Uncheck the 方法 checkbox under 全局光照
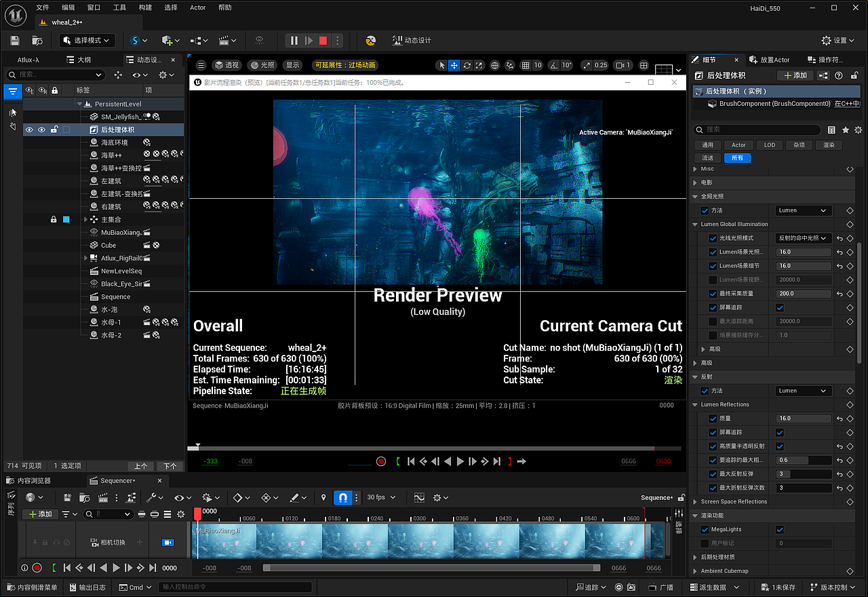This screenshot has width=868, height=597. tap(705, 210)
